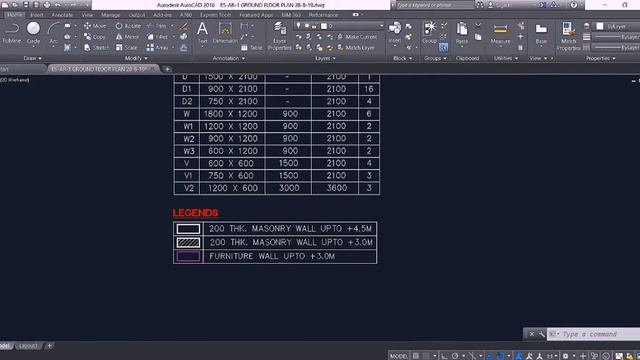Toggle group selection on/off button
Viewport: 640px width, 360px height.
tap(443, 47)
